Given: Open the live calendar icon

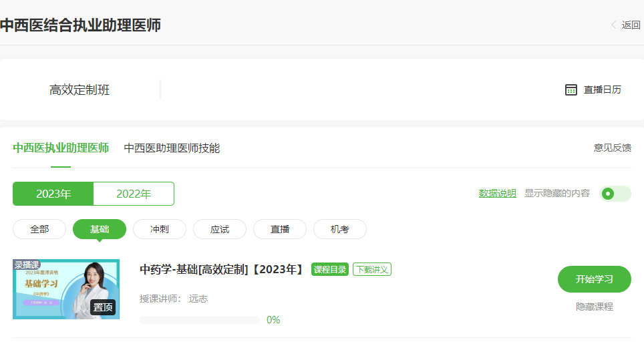Looking at the screenshot, I should pos(571,90).
